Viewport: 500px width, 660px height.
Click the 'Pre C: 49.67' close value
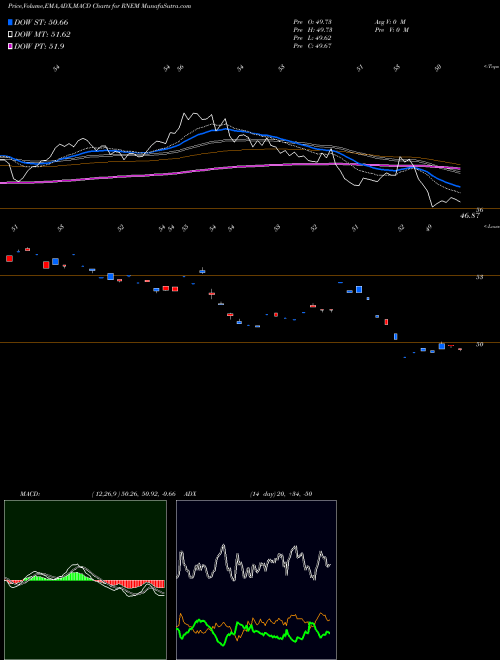313,46
